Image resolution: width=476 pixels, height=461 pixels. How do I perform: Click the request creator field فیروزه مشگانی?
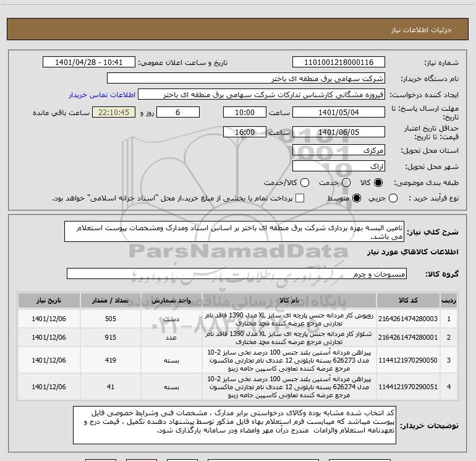[261, 95]
